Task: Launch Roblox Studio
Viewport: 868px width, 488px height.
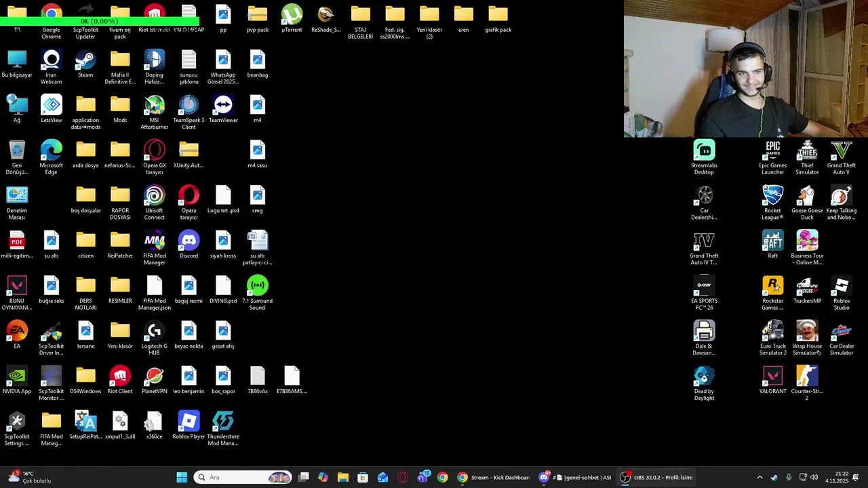Action: pyautogui.click(x=841, y=293)
